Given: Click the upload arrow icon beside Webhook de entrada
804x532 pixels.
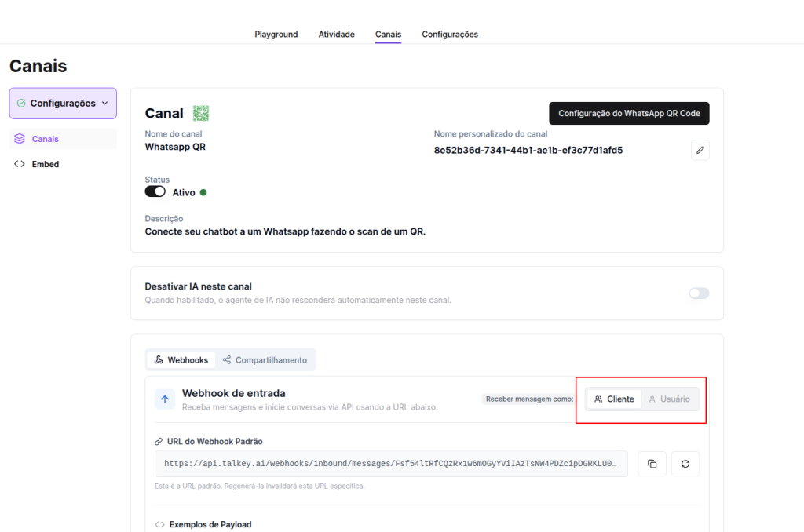Looking at the screenshot, I should click(165, 399).
